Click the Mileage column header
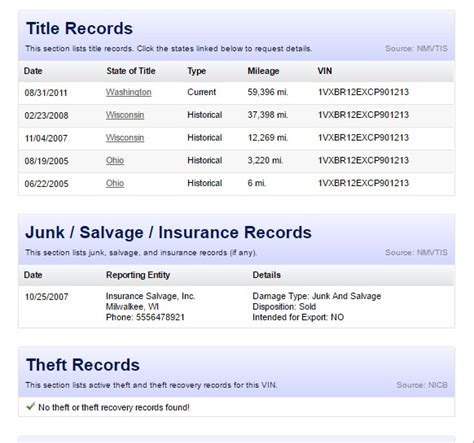 click(x=263, y=71)
